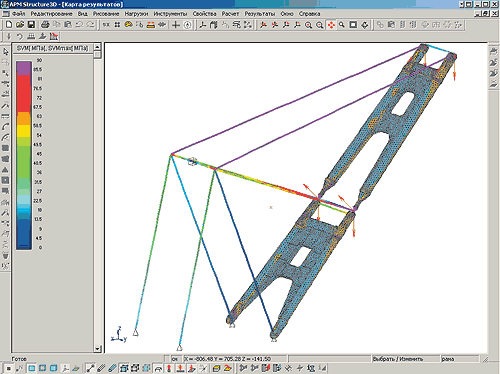Open the Окно menu
This screenshot has width=500, height=374.
pos(287,14)
